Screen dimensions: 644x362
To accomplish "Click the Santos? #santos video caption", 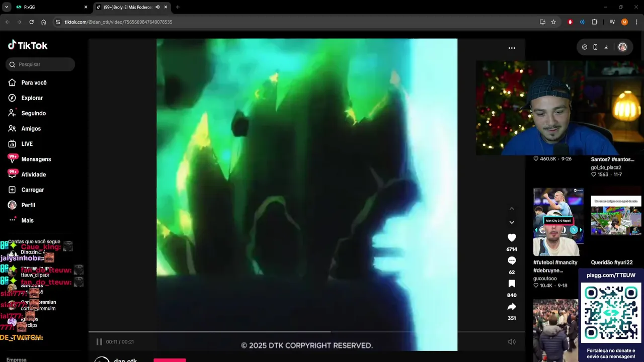I will click(612, 159).
